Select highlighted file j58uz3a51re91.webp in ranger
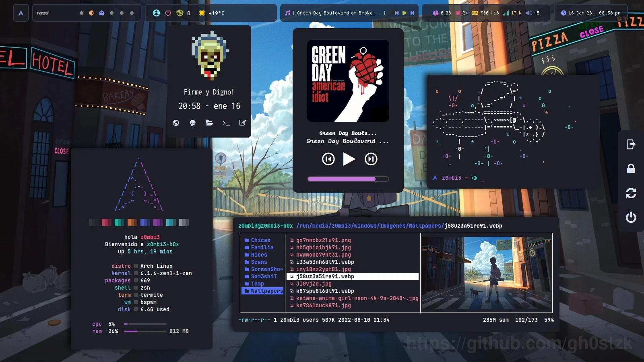Screen dimensions: 644x362 [353, 276]
